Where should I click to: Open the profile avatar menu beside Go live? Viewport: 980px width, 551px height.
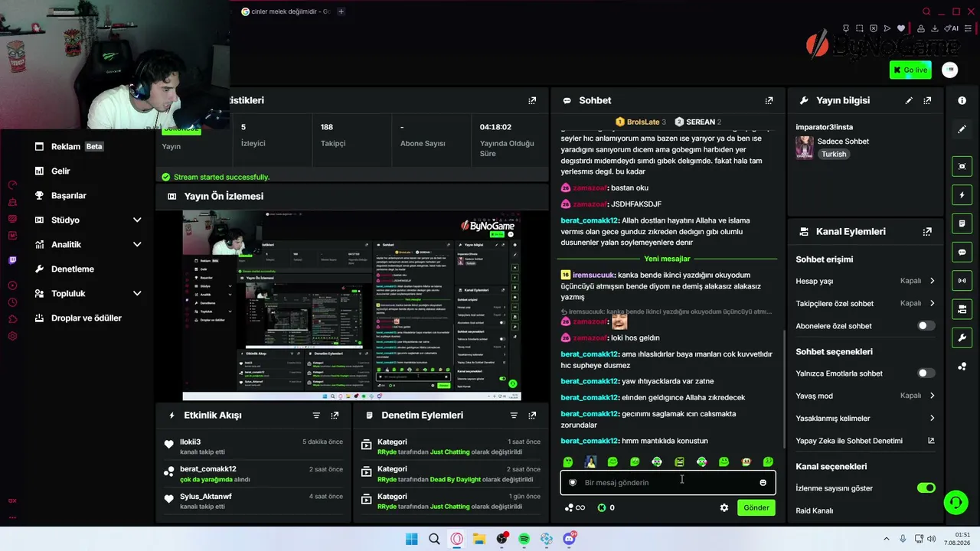pos(950,70)
